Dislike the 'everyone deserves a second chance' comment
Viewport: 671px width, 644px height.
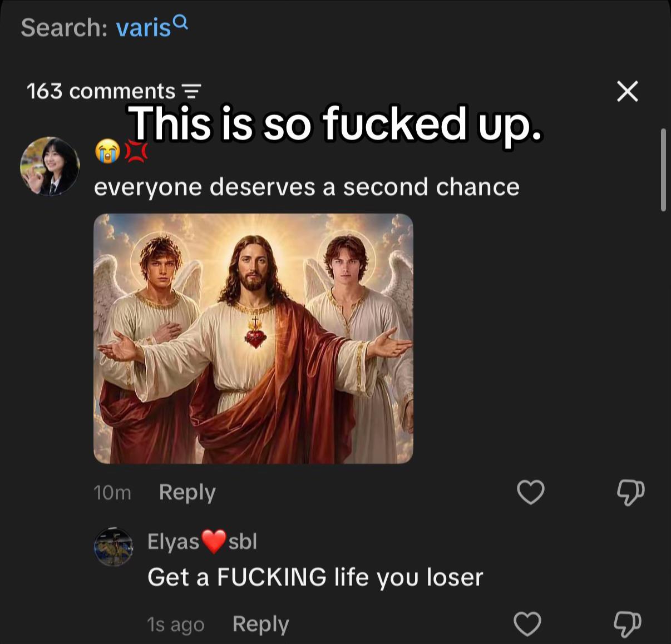click(630, 492)
